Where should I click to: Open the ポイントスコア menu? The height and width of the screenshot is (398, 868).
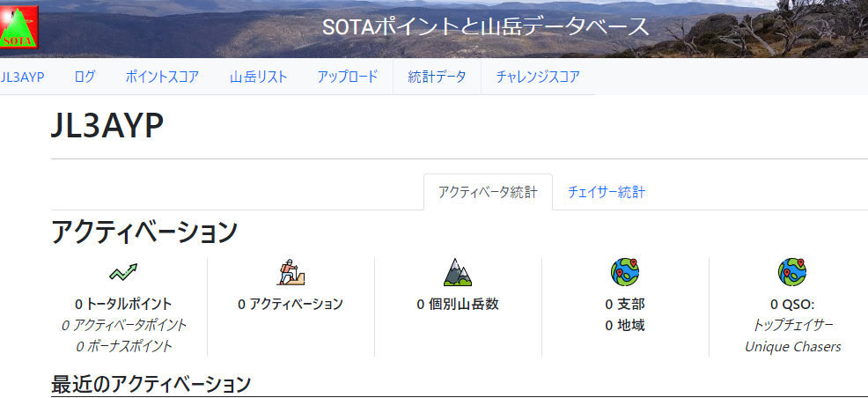(162, 77)
